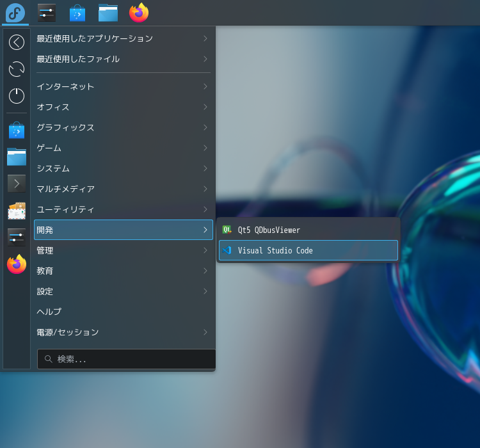Image resolution: width=480 pixels, height=448 pixels.
Task: Click the power shutdown icon
Action: coord(17,96)
